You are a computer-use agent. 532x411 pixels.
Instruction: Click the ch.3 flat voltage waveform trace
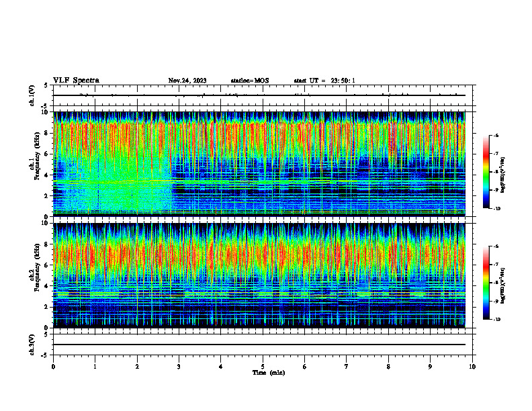tap(259, 345)
